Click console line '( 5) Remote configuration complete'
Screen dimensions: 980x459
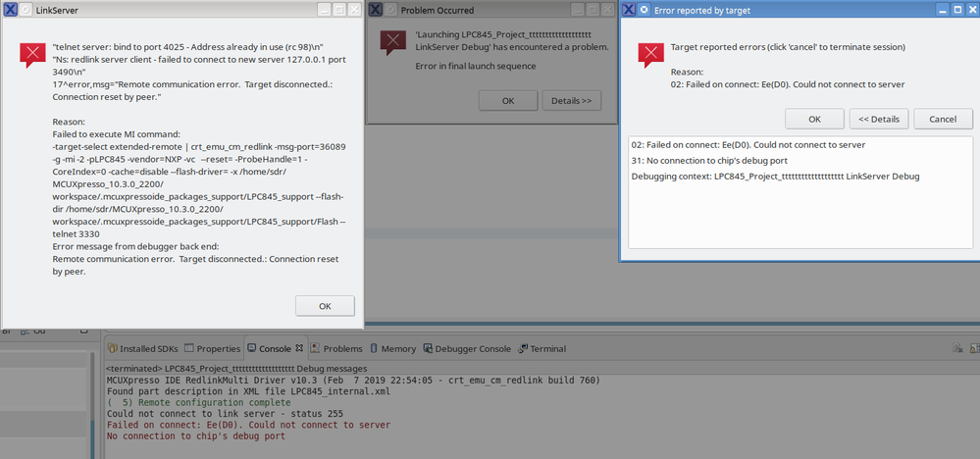201,402
